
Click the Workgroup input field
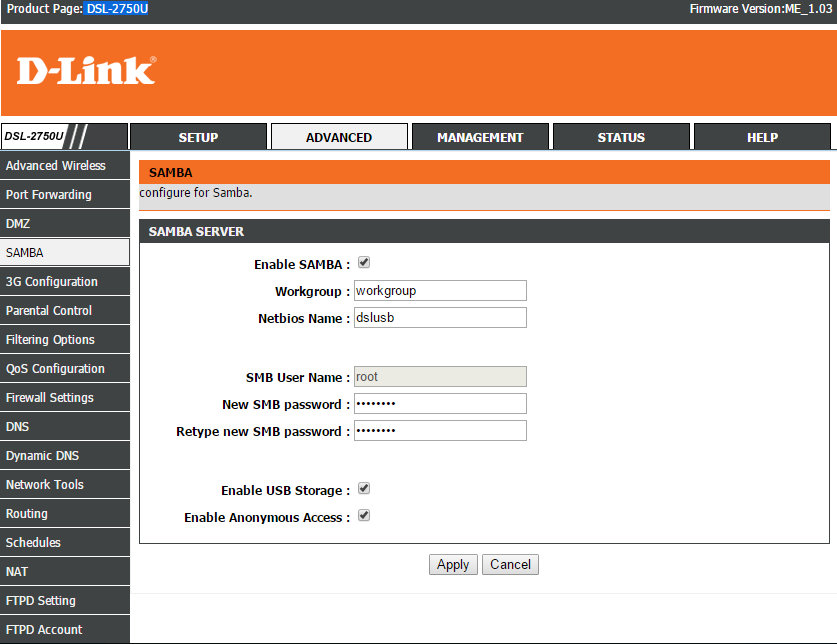pos(440,290)
